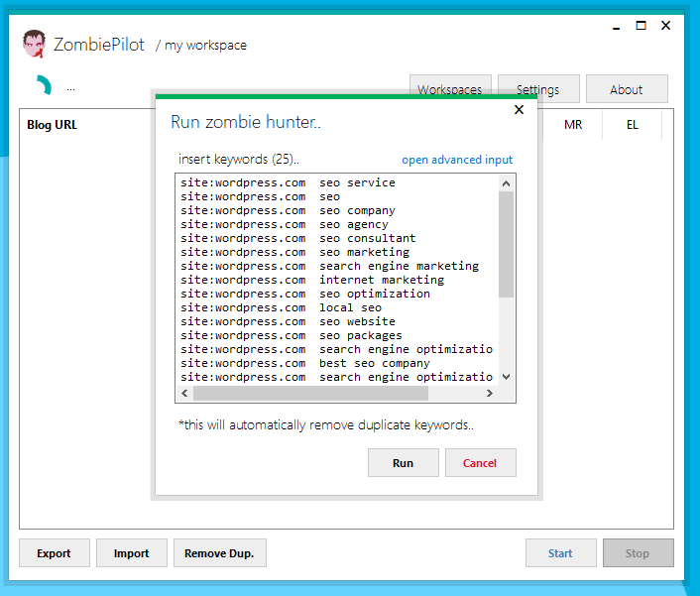The width and height of the screenshot is (700, 596).
Task: Maximize the ZombiePilot window
Action: point(641,26)
